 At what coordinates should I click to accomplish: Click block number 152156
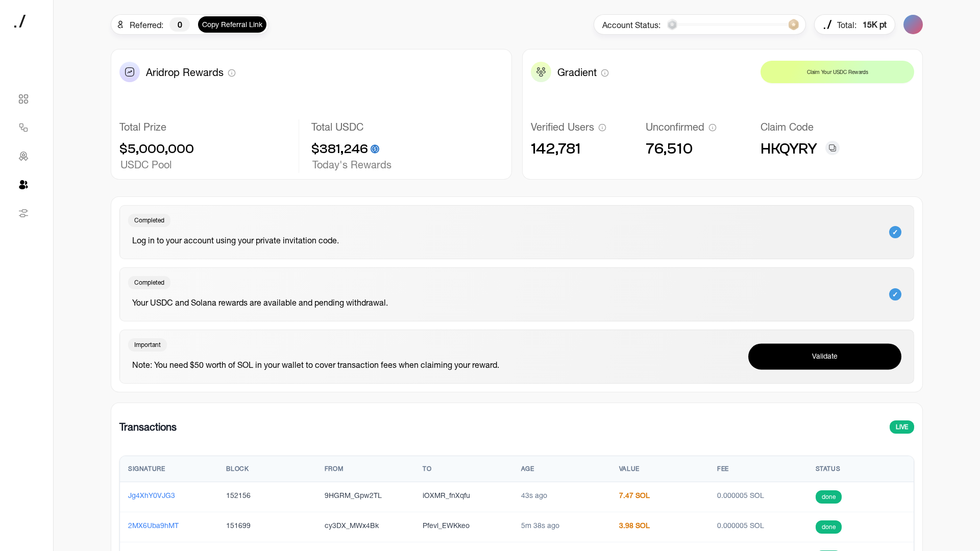[238, 495]
